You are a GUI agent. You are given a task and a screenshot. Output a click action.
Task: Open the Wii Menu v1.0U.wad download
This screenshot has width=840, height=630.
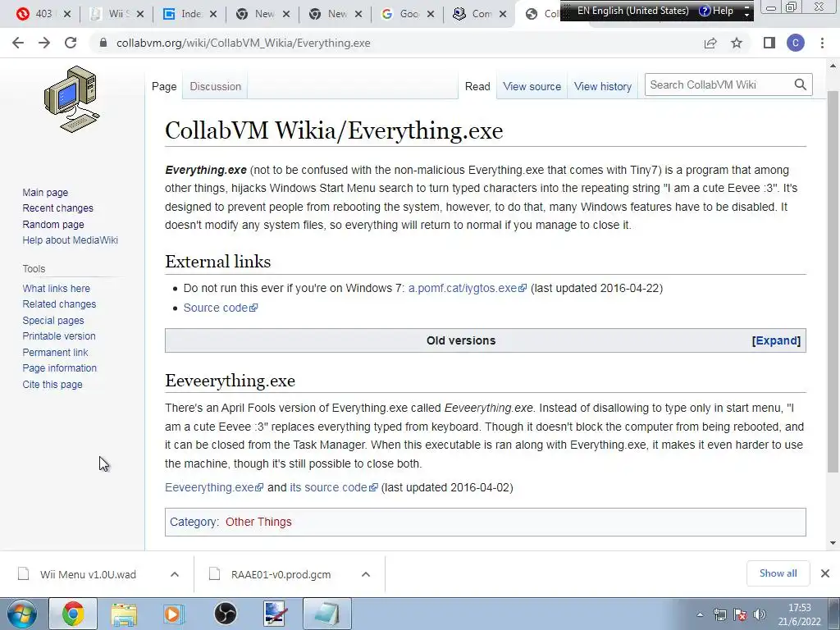(x=88, y=574)
